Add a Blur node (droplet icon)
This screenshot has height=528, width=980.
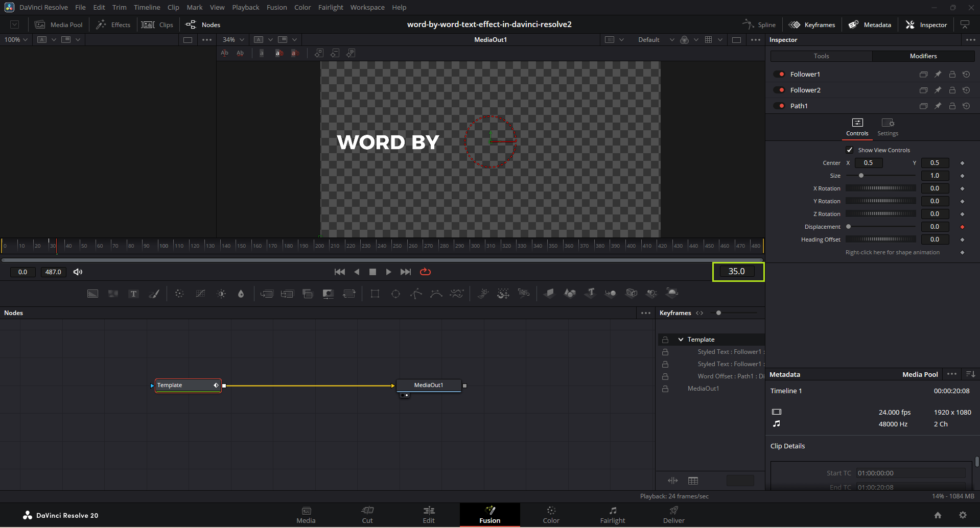tap(241, 294)
